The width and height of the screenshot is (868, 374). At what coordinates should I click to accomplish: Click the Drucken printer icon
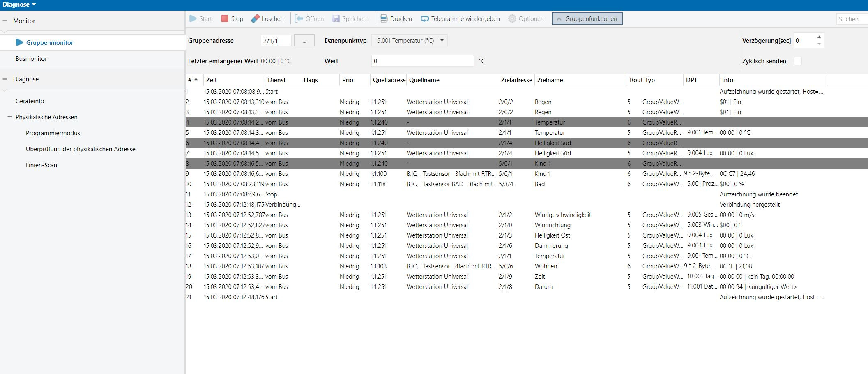point(384,19)
